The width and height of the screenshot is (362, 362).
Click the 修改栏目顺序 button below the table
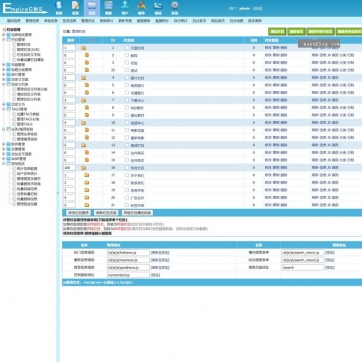click(x=78, y=213)
